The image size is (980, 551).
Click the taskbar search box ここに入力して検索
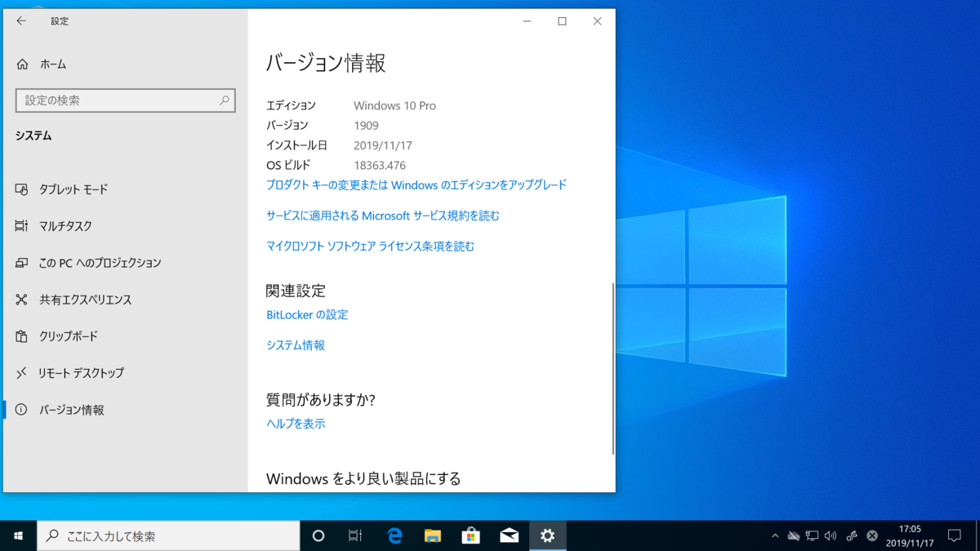(x=168, y=536)
